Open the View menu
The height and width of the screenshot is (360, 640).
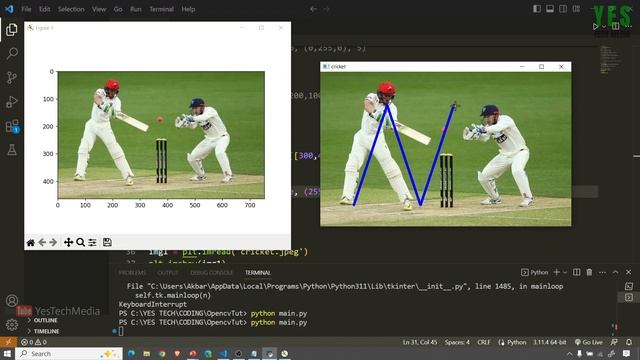99,9
